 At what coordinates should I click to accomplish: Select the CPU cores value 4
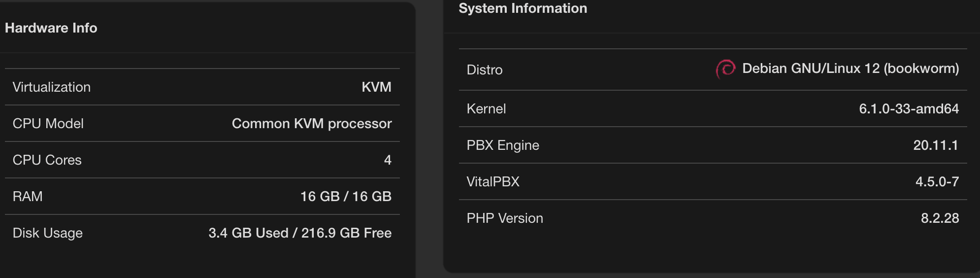tap(388, 160)
